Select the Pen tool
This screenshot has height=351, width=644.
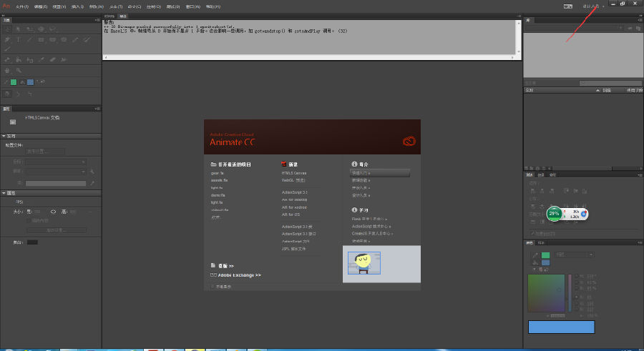[x=7, y=40]
